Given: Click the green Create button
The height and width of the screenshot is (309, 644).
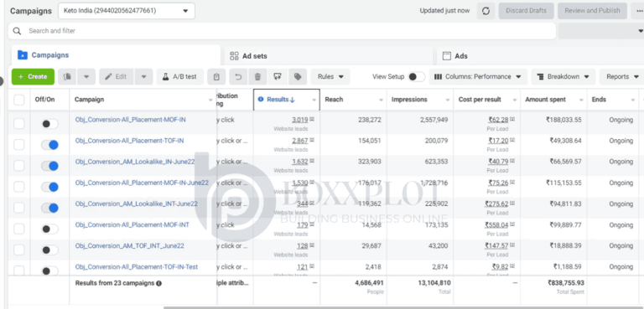Looking at the screenshot, I should coord(33,77).
